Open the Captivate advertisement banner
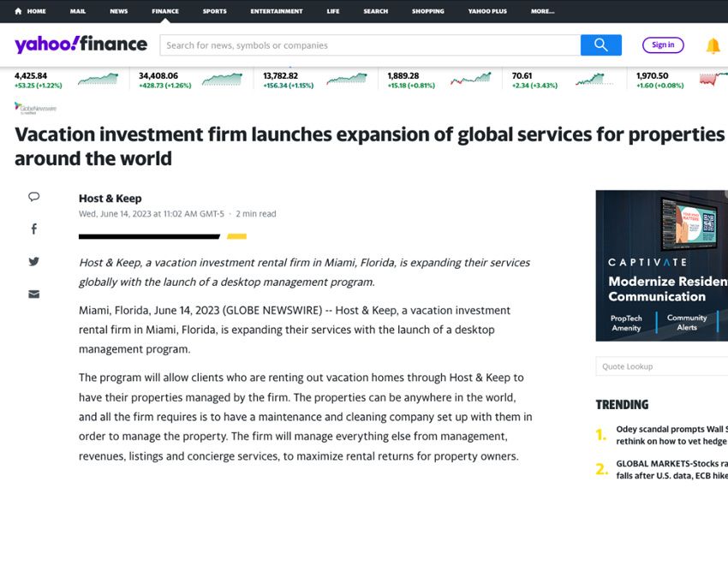 tap(661, 265)
